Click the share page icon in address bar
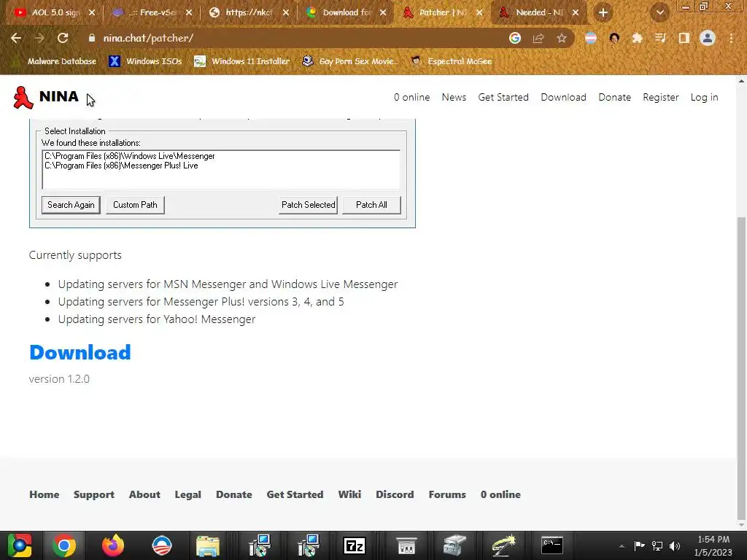 coord(538,38)
